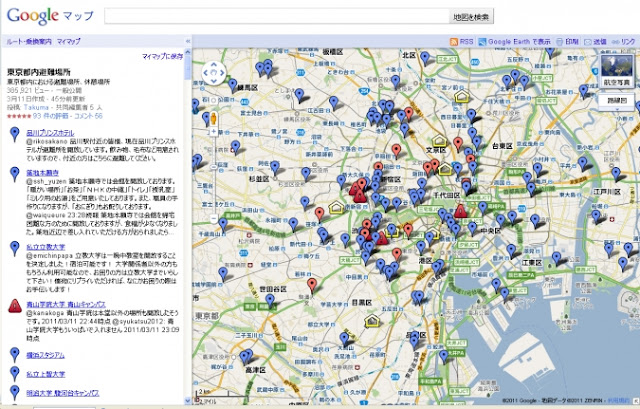Click the 送信 send link
Viewport: 640px width, 409px height.
(600, 42)
